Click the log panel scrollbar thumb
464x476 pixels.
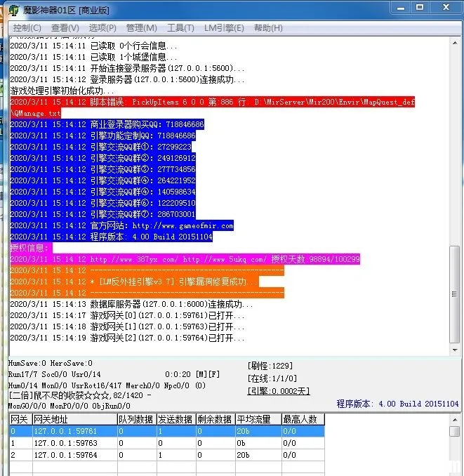(x=455, y=294)
